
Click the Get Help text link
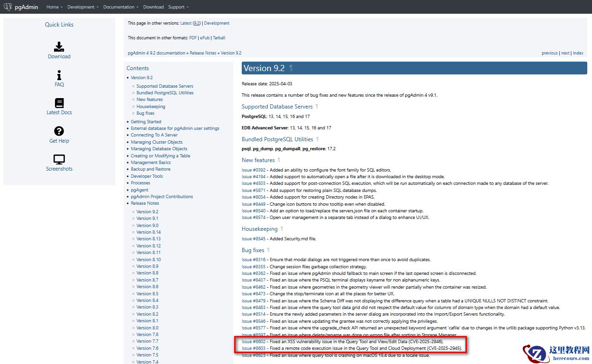[59, 141]
